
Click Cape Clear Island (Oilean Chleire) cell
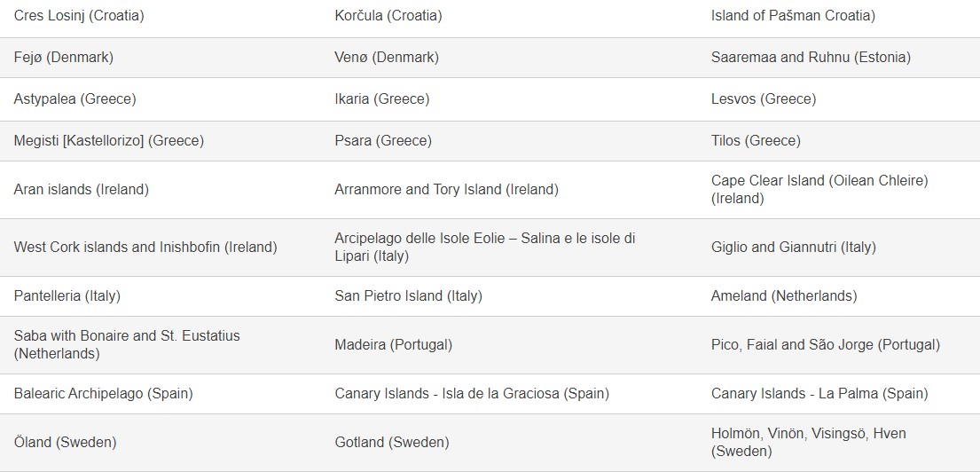(x=819, y=190)
